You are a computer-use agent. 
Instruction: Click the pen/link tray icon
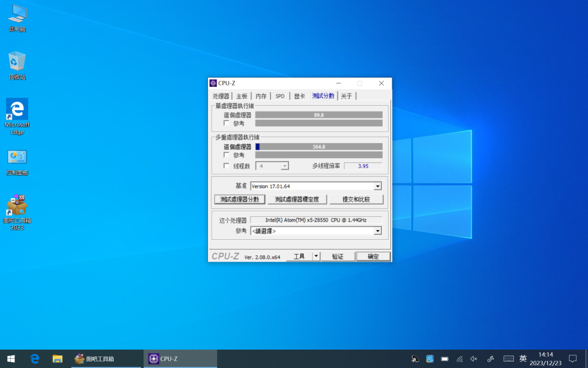pyautogui.click(x=490, y=359)
